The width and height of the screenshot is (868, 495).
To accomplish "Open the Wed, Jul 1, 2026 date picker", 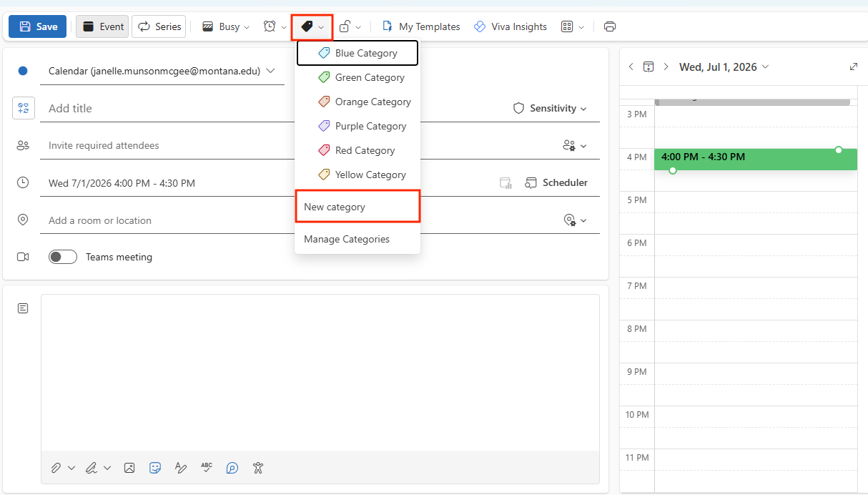I will coord(724,67).
